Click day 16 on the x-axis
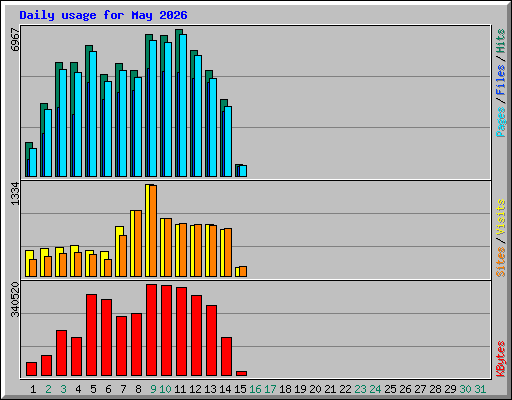Screen dimensions: 512x400 (x=255, y=389)
